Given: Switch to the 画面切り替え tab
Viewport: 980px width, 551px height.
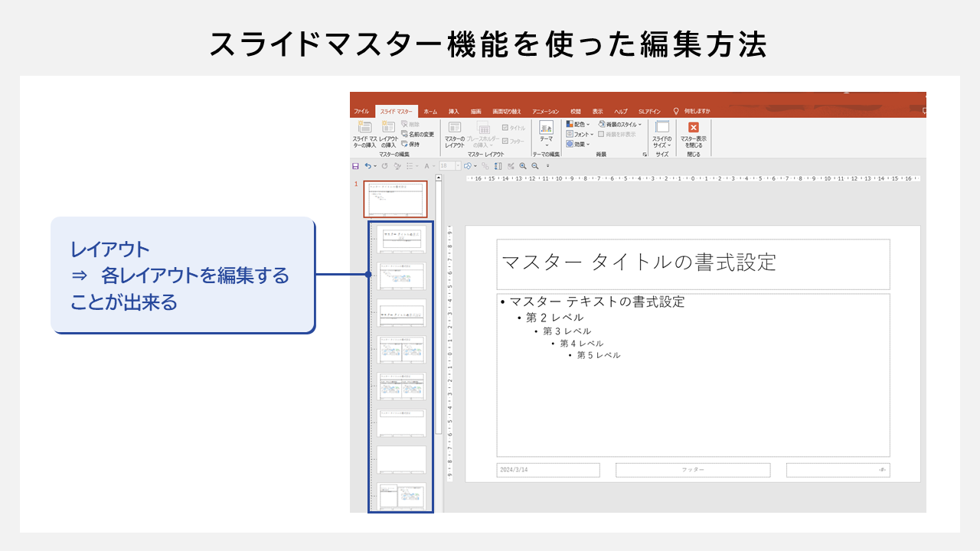Looking at the screenshot, I should [x=507, y=112].
